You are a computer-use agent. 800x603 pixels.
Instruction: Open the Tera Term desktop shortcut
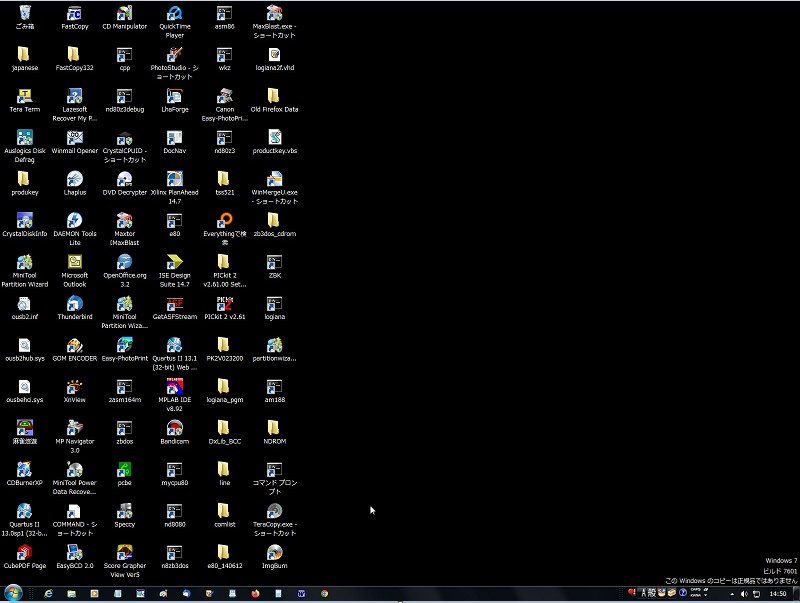tap(24, 97)
